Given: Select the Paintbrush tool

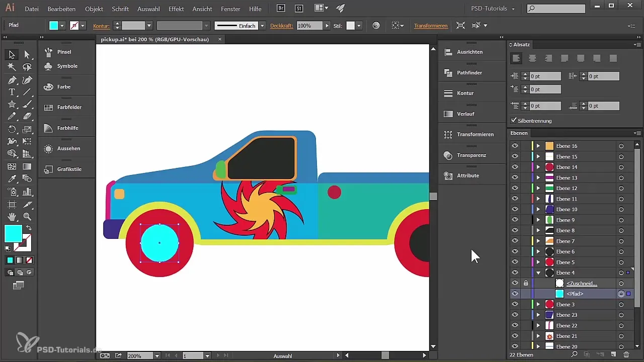Looking at the screenshot, I should (x=27, y=105).
